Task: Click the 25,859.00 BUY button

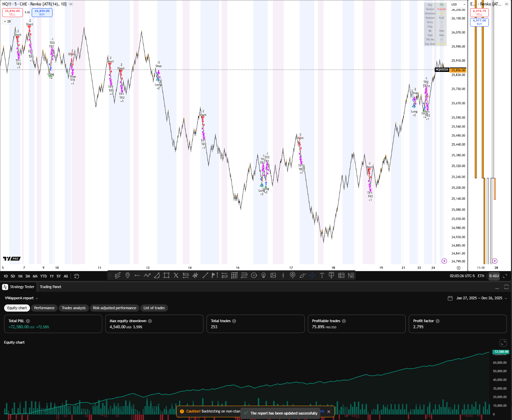Action: 42,12
